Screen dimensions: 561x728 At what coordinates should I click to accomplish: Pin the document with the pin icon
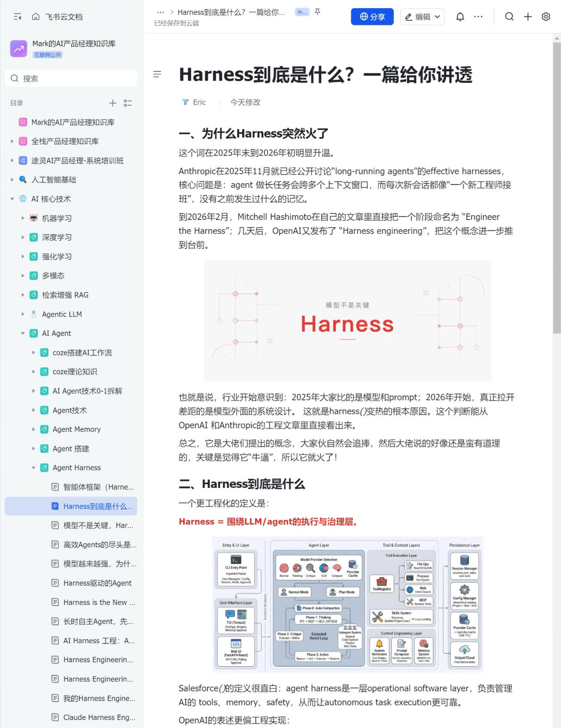click(317, 12)
